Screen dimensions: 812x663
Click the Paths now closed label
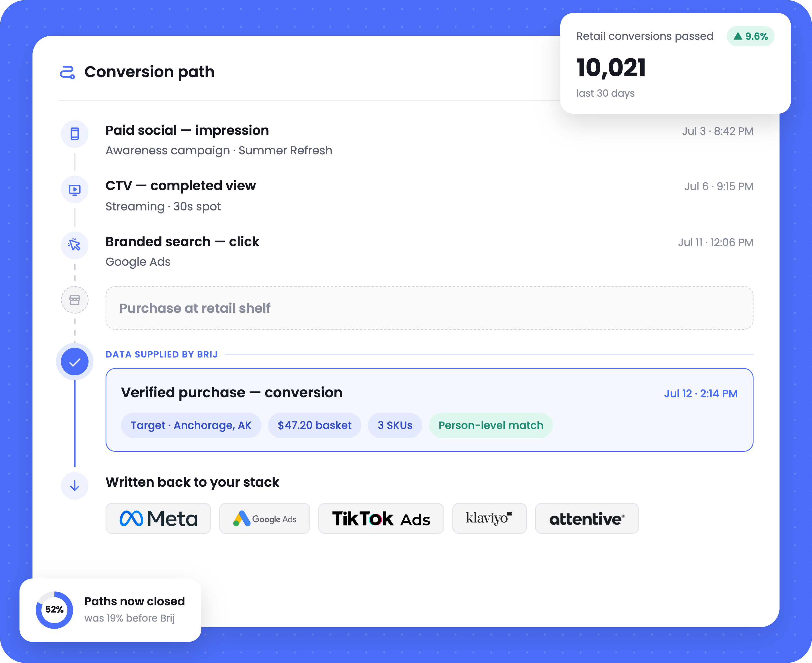(x=135, y=601)
